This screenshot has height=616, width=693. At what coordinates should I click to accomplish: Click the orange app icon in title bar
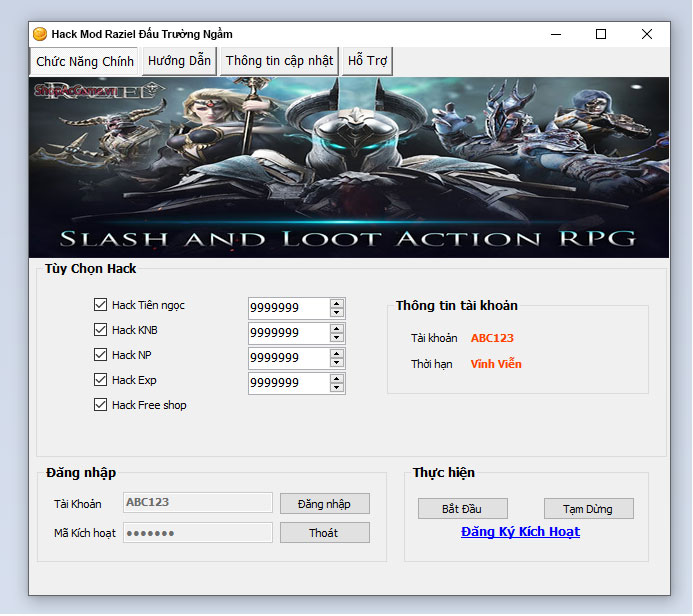[40, 34]
